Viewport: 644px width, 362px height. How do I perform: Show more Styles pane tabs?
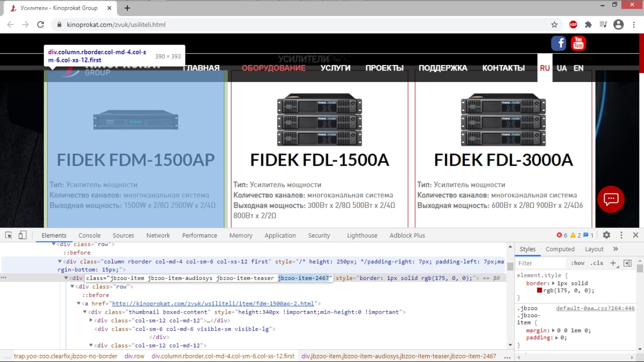pyautogui.click(x=615, y=249)
